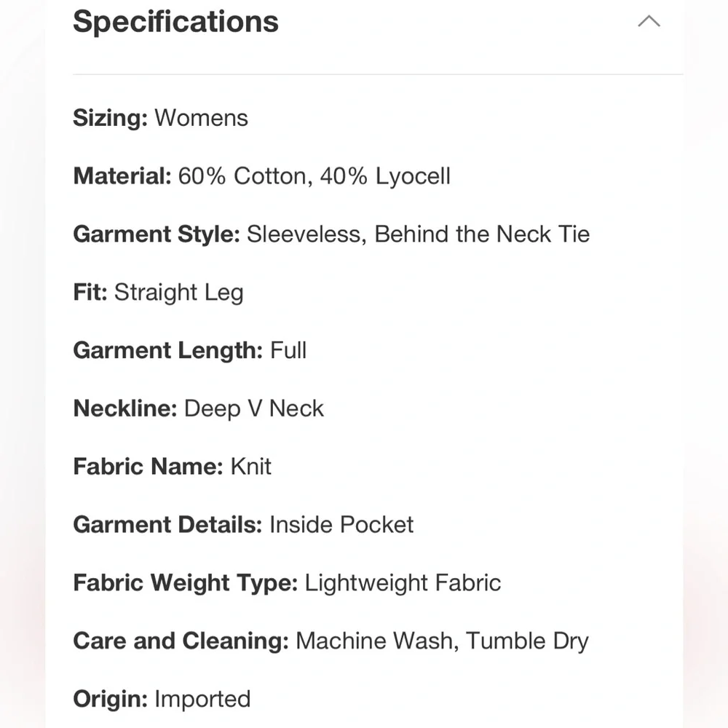The width and height of the screenshot is (728, 728).
Task: Select the Full garment length value
Action: (x=288, y=350)
